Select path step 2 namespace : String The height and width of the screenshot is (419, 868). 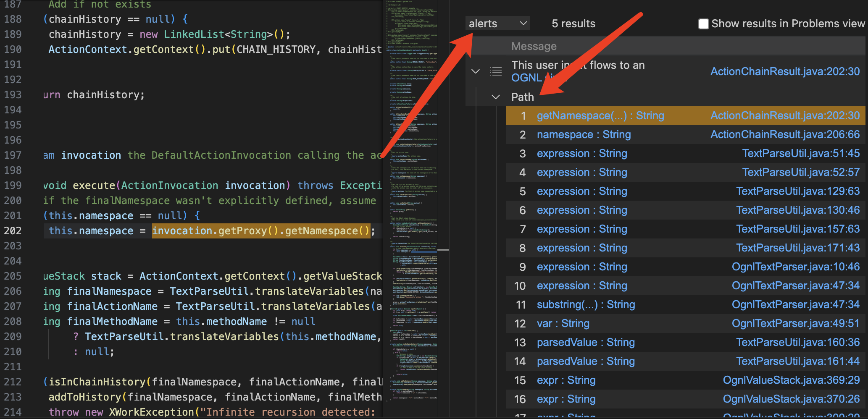click(584, 134)
